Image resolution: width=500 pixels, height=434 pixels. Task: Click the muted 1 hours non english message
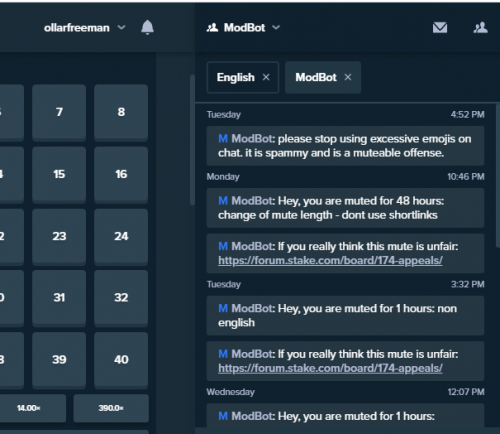coord(345,316)
